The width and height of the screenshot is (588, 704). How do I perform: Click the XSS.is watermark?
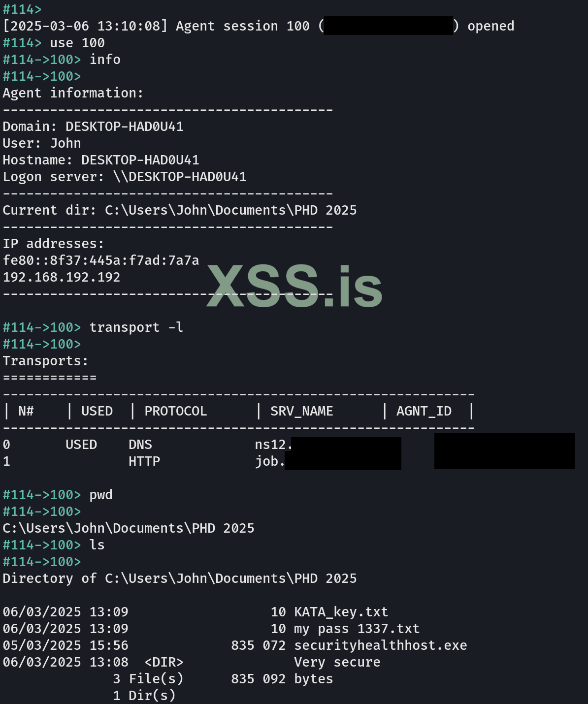pyautogui.click(x=294, y=286)
